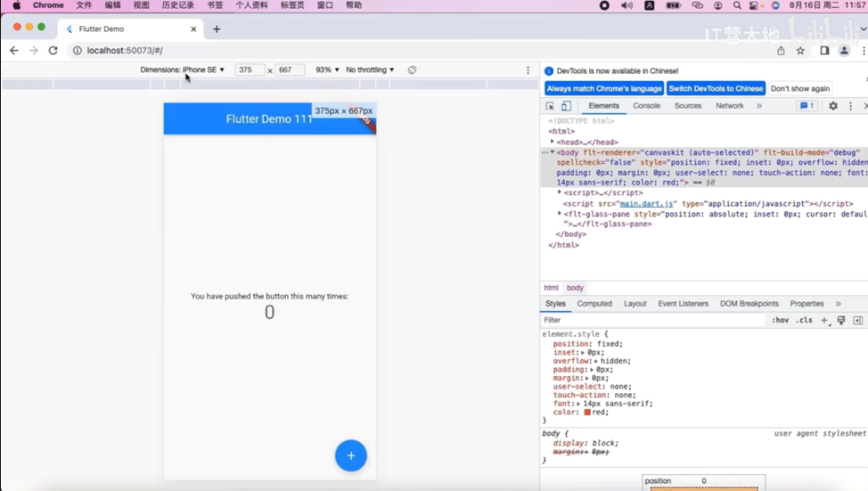
Task: Toggle the :hov element state button
Action: click(x=781, y=320)
